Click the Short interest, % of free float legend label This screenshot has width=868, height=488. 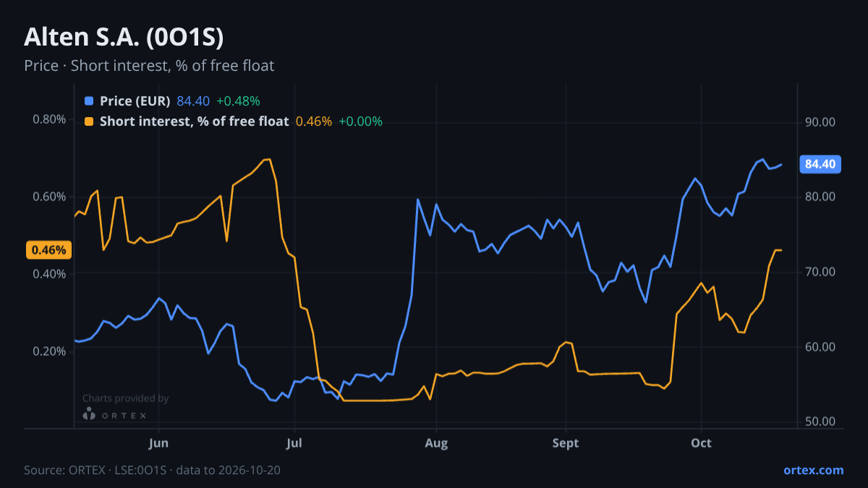pos(194,121)
